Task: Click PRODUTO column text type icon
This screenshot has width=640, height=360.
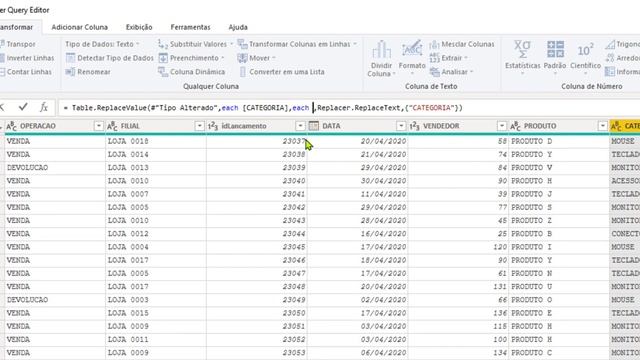Action: point(515,126)
